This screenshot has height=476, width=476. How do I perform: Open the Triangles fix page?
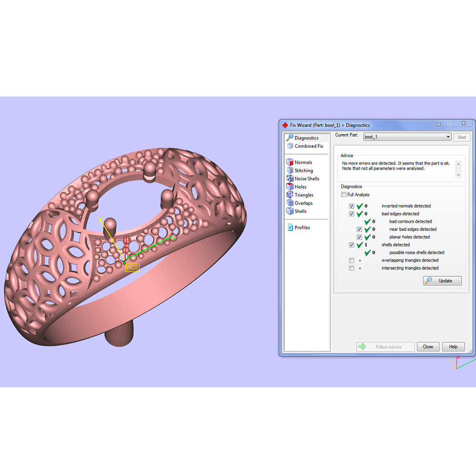click(303, 195)
